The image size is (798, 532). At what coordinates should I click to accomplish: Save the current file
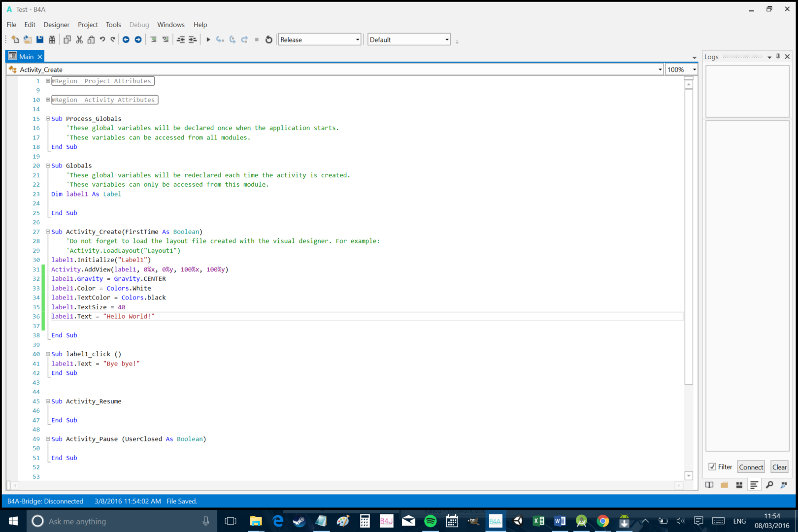point(39,39)
